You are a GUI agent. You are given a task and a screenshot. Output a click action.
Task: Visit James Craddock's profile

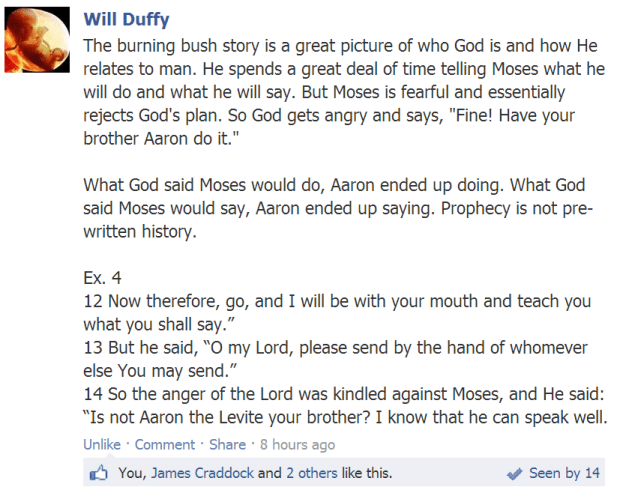tap(203, 472)
